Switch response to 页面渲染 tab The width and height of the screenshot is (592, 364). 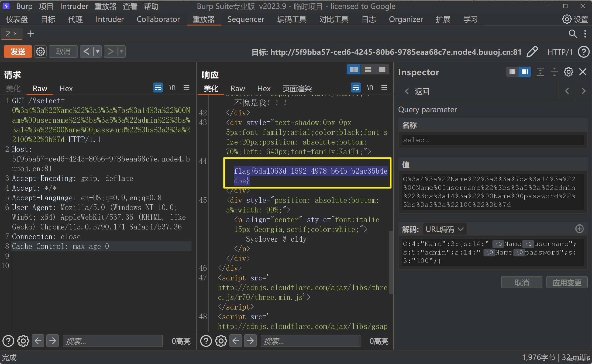[297, 88]
